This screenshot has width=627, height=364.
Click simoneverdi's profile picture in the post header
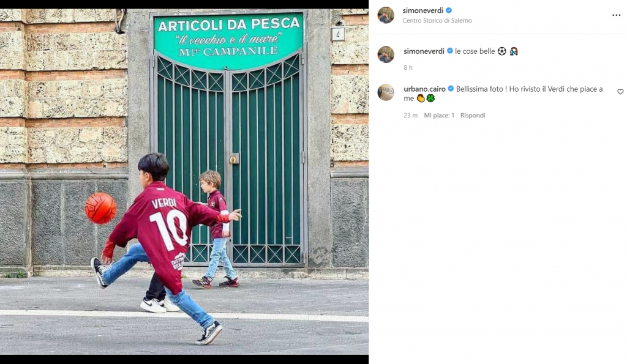[x=386, y=15]
